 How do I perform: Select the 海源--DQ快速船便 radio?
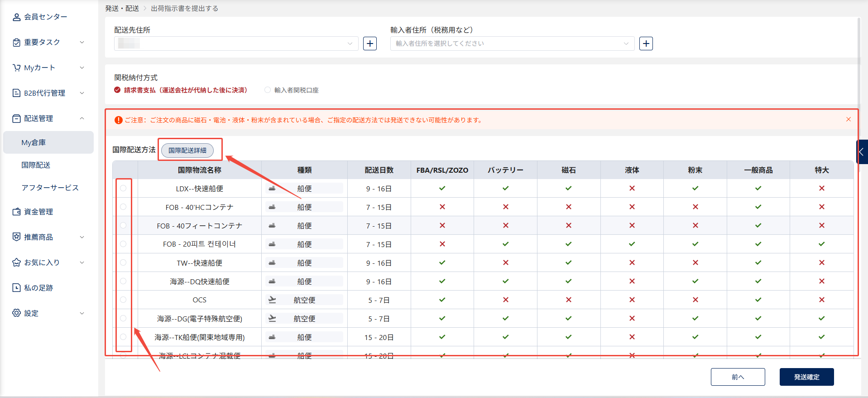coord(123,281)
